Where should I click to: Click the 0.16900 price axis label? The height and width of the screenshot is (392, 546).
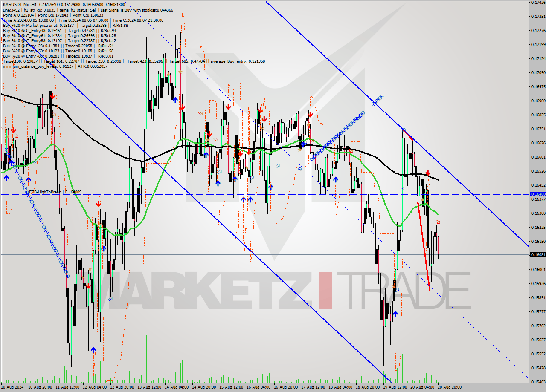538,101
